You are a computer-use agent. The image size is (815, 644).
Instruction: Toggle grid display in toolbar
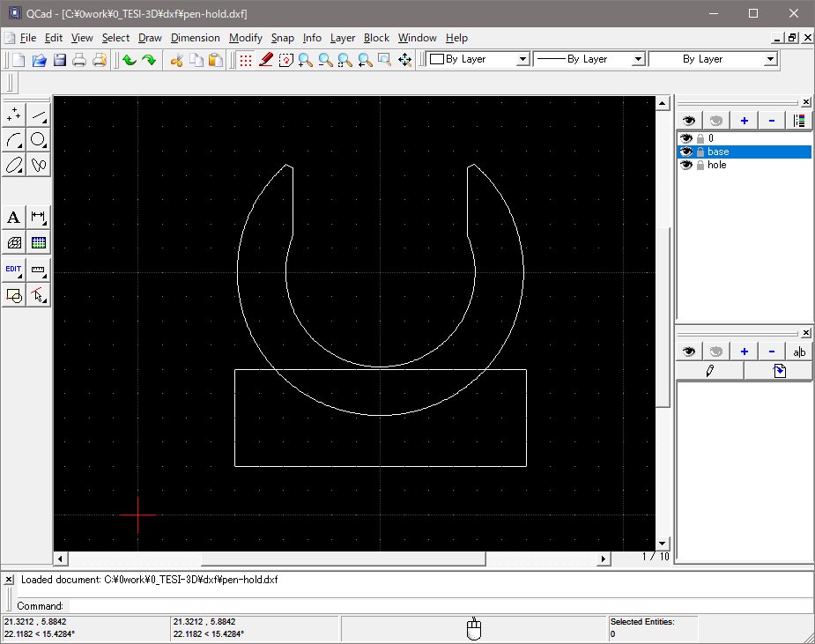click(246, 60)
